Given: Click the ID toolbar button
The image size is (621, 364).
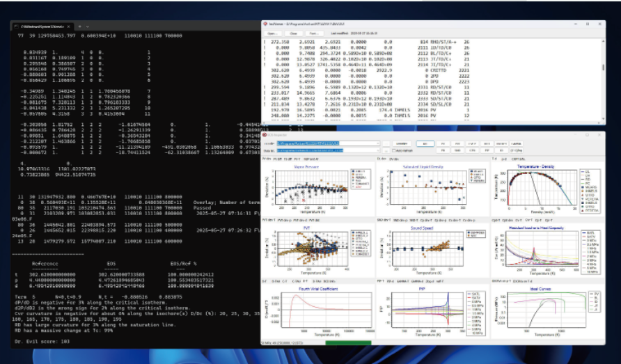Looking at the screenshot, I should coord(502,150).
